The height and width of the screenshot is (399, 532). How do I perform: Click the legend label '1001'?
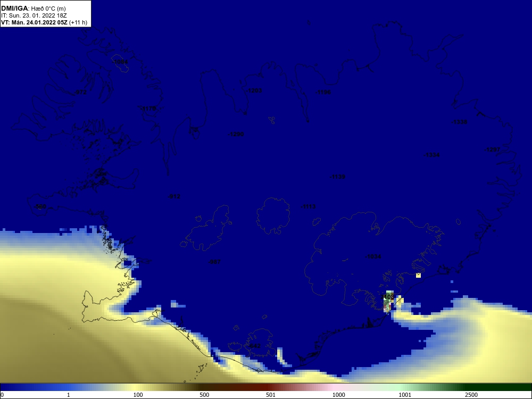tap(405, 395)
